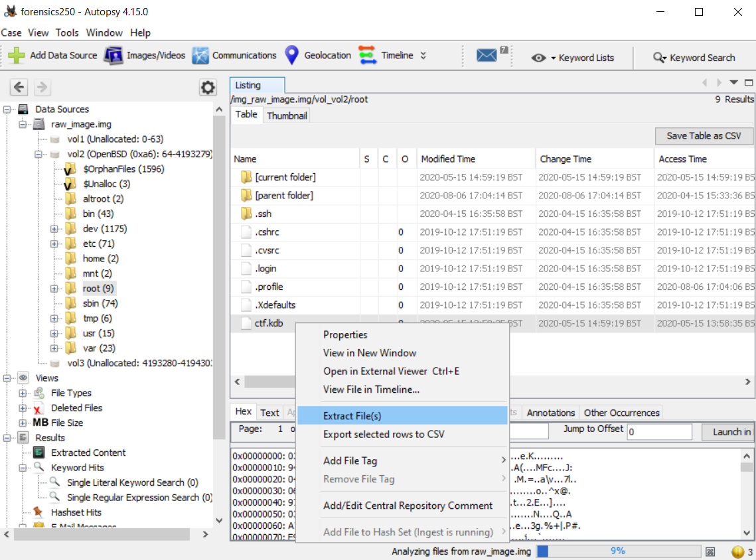Open the mail notifications envelope icon
The height and width of the screenshot is (560, 756).
click(x=487, y=56)
